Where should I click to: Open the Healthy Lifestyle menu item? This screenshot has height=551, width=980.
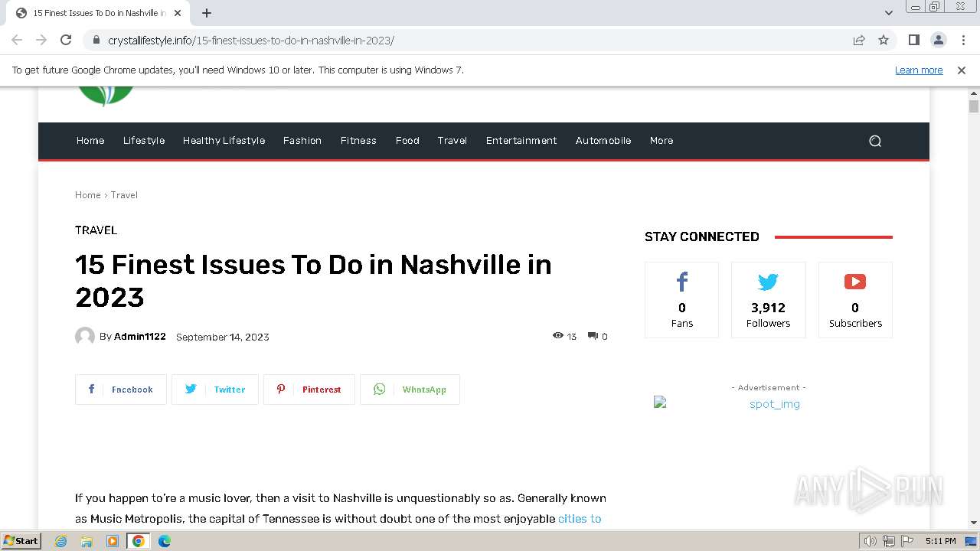224,141
